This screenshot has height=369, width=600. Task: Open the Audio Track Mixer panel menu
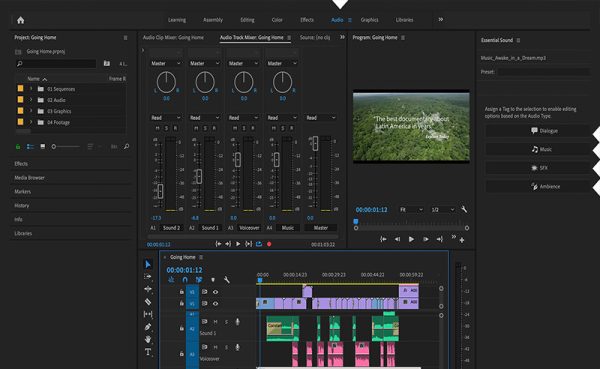pyautogui.click(x=289, y=38)
